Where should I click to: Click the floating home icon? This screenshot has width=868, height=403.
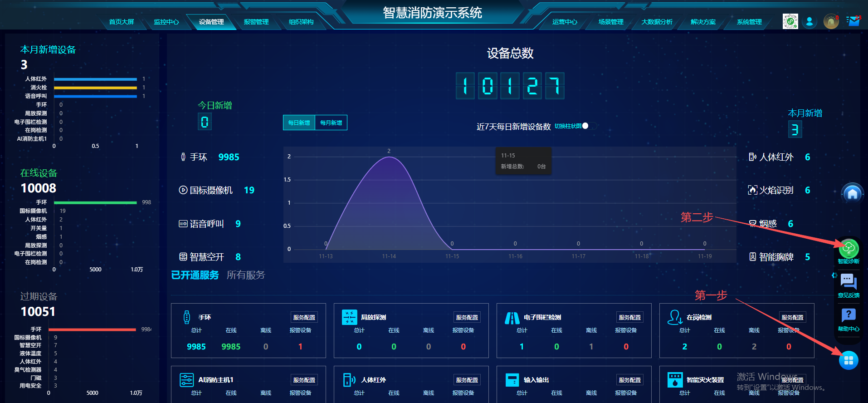click(852, 194)
